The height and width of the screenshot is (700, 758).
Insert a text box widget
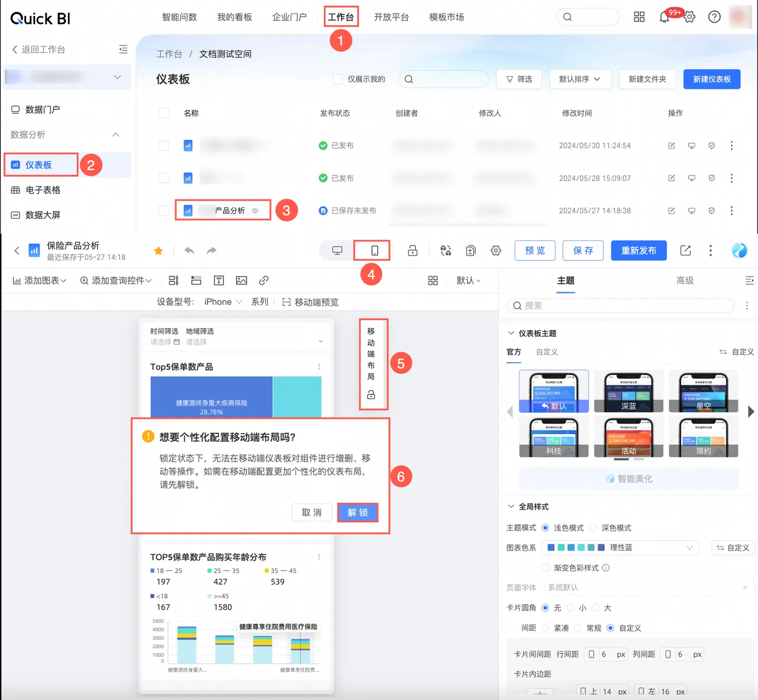pos(219,280)
